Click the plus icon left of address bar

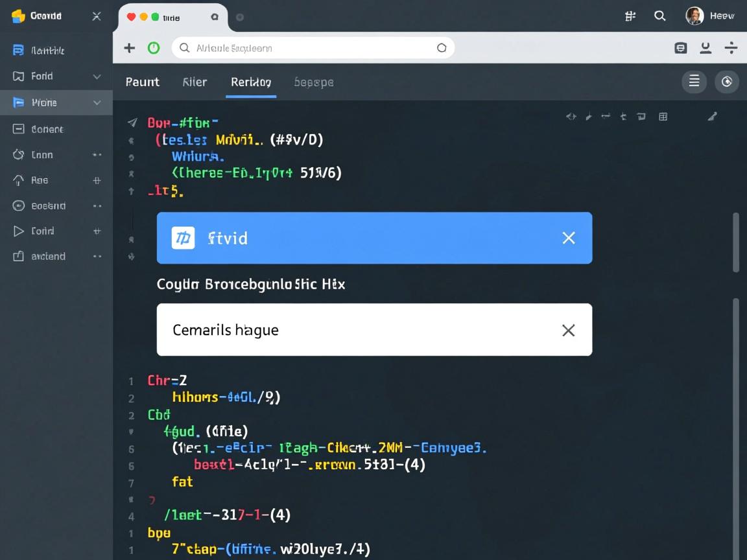[x=130, y=48]
